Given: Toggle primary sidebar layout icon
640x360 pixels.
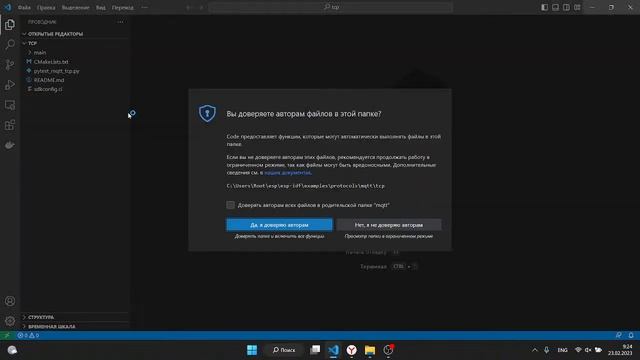Looking at the screenshot, I should pyautogui.click(x=544, y=7).
